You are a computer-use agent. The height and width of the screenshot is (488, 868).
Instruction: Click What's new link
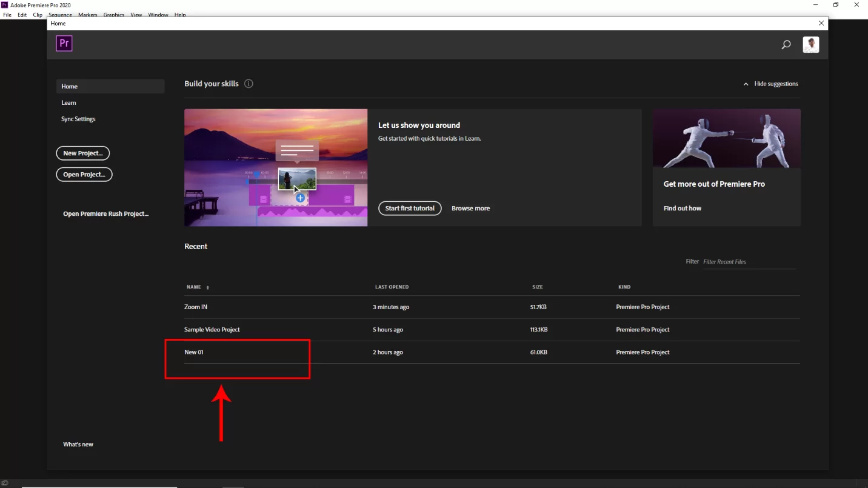78,444
